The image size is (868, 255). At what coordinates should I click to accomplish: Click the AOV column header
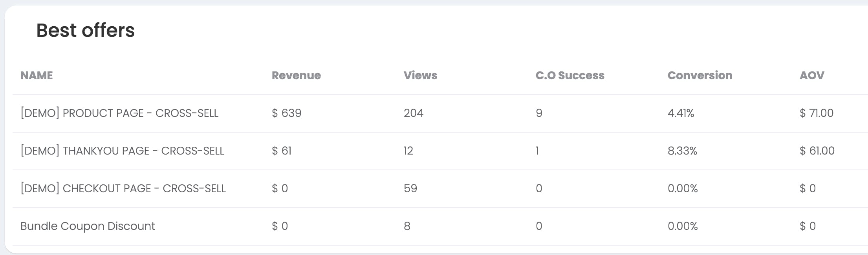(x=812, y=75)
